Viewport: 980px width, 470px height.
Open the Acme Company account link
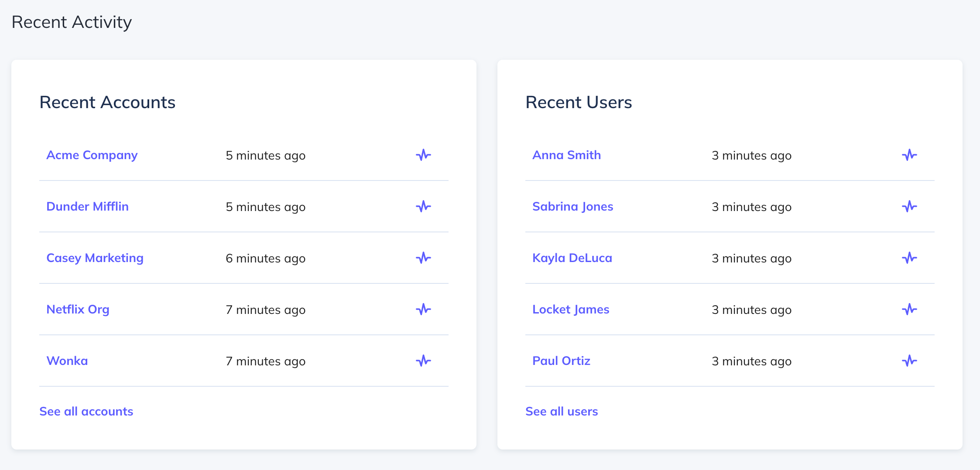(92, 156)
